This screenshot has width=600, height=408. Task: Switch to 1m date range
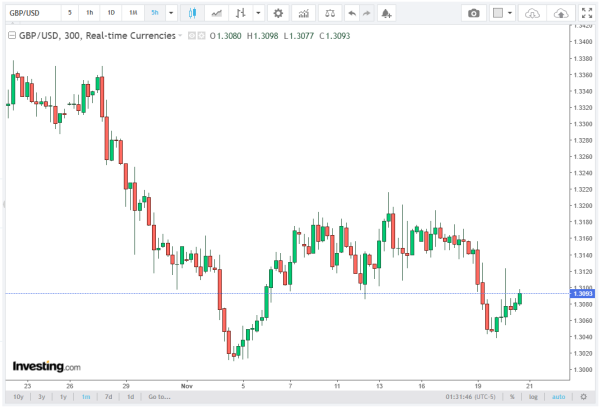point(85,397)
